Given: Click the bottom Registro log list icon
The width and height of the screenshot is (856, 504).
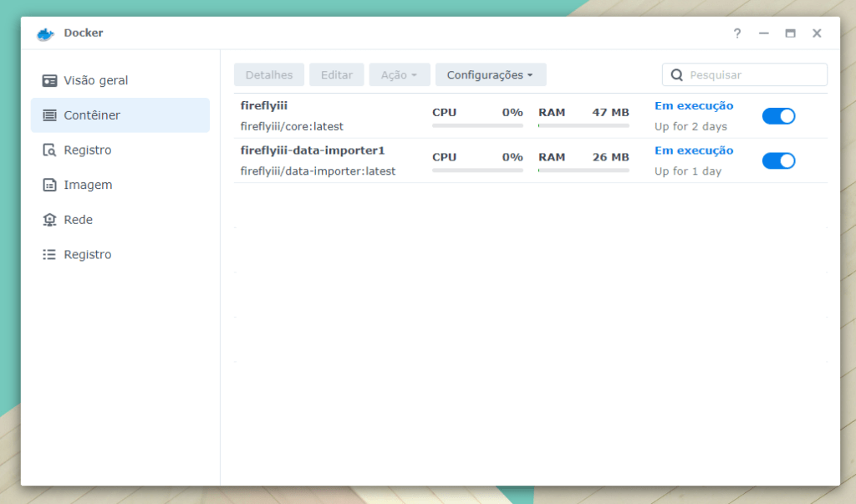Looking at the screenshot, I should tap(49, 255).
